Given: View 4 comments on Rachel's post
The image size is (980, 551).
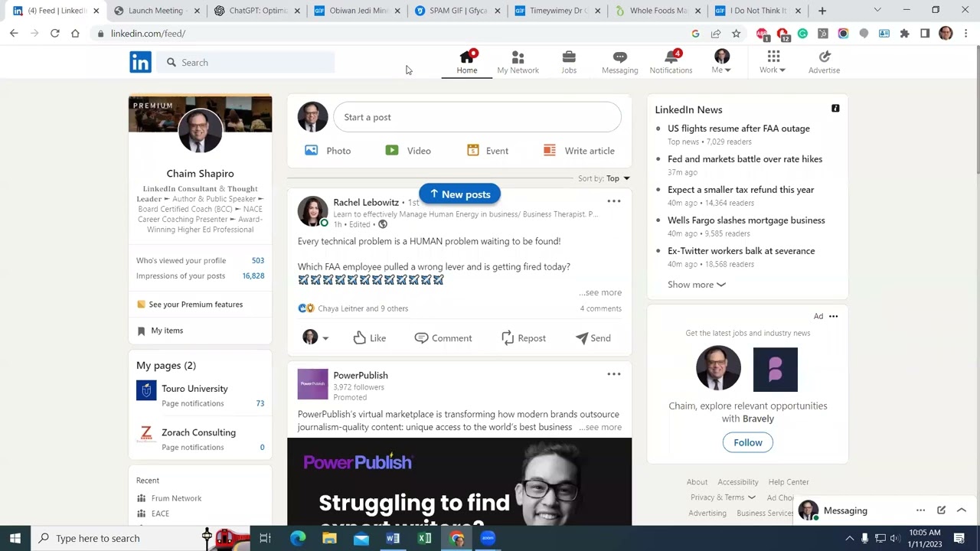Looking at the screenshot, I should pos(600,308).
